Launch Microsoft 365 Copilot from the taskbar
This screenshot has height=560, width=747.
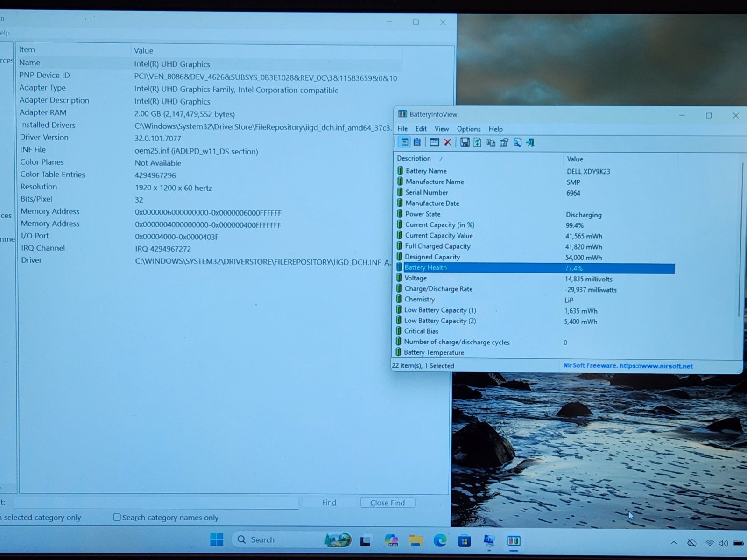point(391,540)
